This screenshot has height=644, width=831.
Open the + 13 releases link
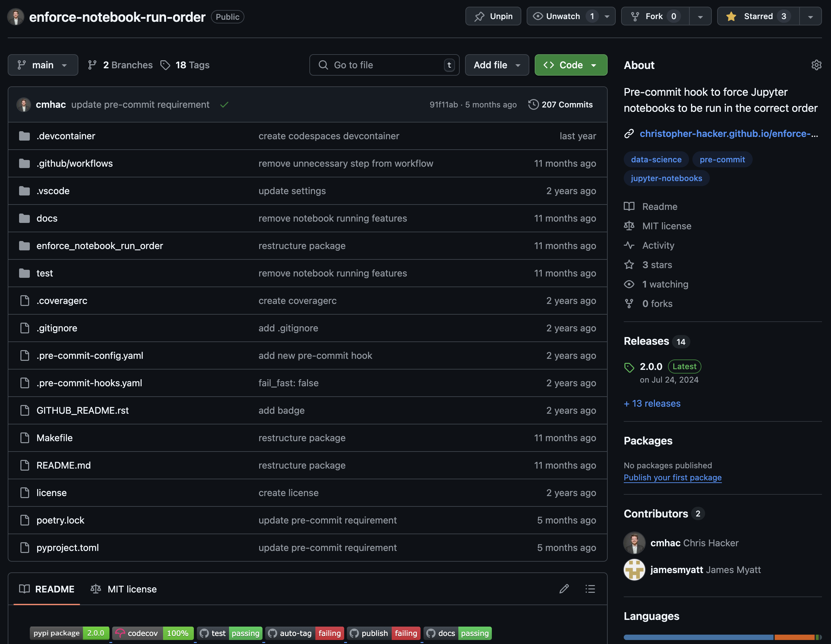click(x=652, y=403)
